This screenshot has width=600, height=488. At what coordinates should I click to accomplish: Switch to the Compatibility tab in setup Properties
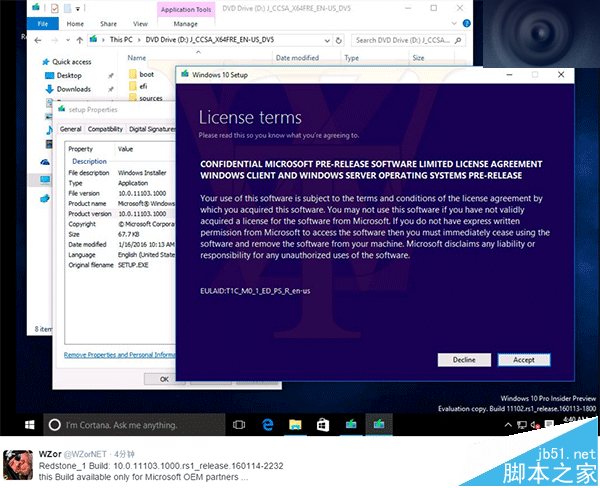(105, 129)
